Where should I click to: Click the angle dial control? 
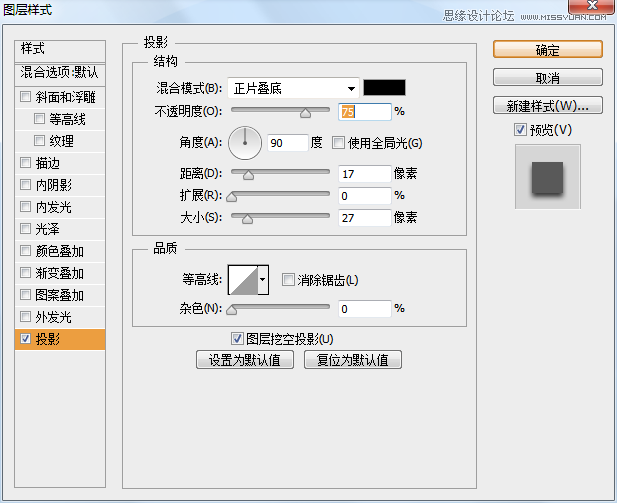pyautogui.click(x=245, y=143)
